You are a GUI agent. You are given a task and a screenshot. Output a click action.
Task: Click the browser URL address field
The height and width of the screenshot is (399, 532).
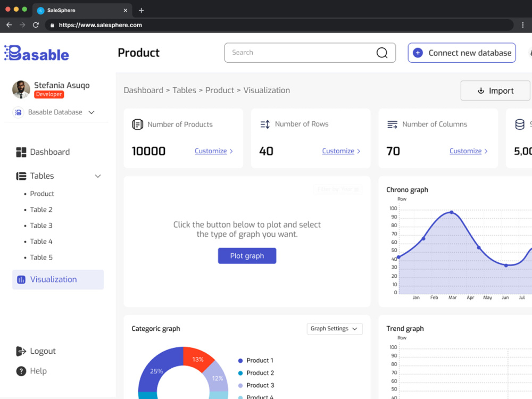click(278, 25)
